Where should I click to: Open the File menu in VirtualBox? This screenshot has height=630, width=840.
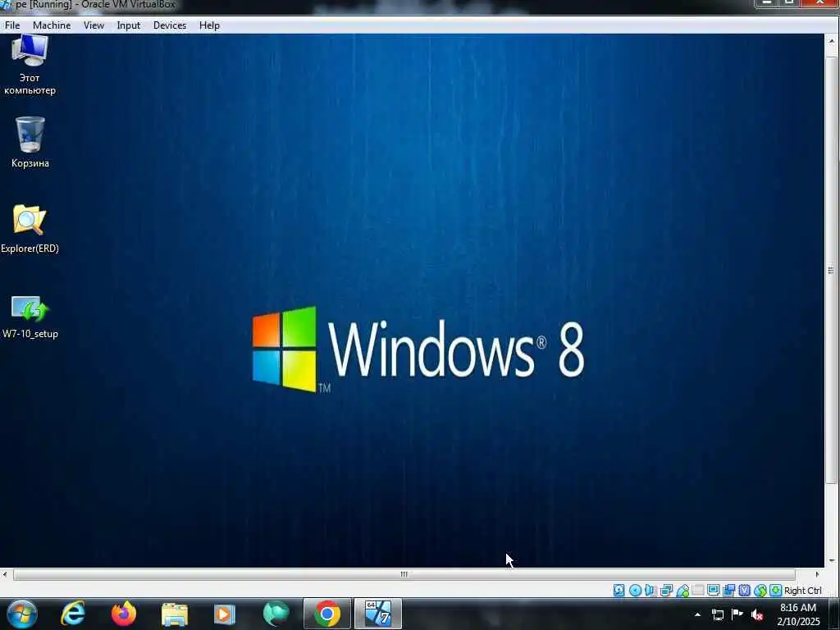(12, 25)
